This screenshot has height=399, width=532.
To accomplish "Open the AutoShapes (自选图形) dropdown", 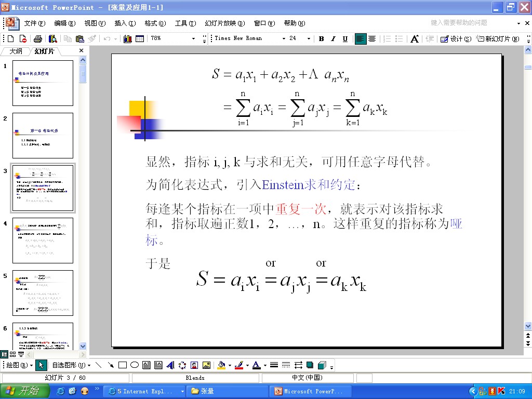I will point(71,365).
